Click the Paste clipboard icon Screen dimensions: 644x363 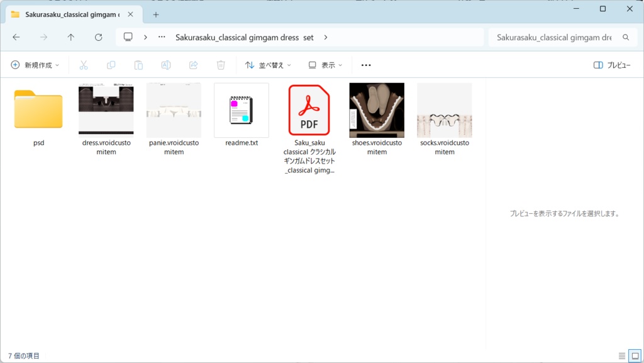[x=138, y=65]
